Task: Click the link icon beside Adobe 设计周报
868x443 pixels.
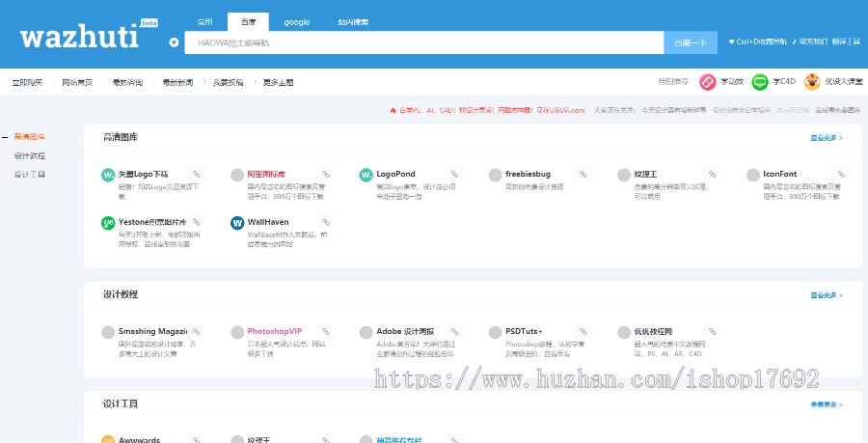Action: click(454, 331)
